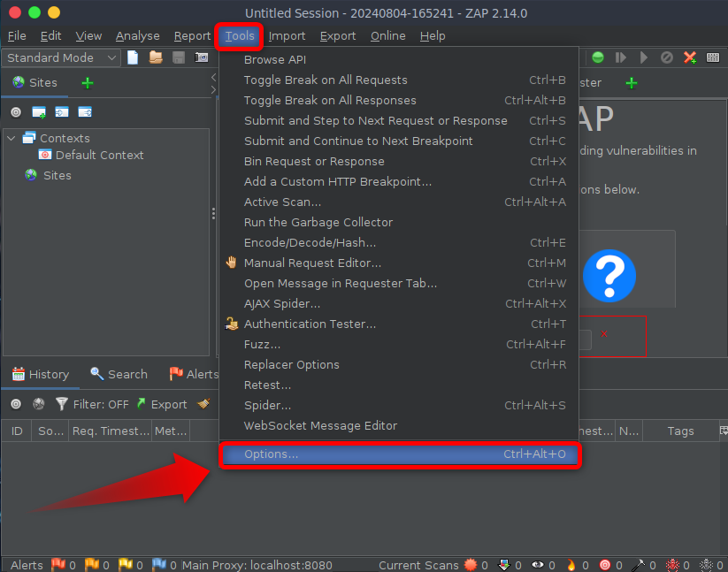Click the blue question mark help icon

pos(609,276)
